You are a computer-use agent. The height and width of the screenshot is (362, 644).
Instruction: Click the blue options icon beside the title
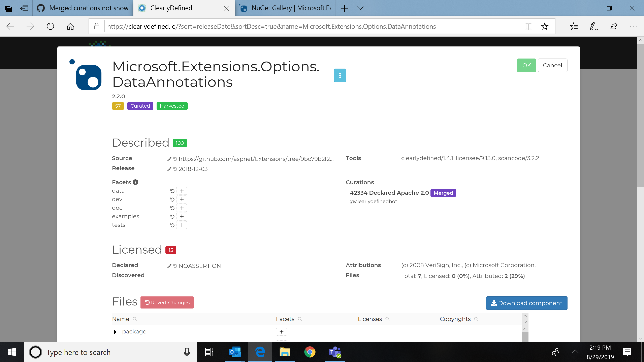click(x=340, y=75)
